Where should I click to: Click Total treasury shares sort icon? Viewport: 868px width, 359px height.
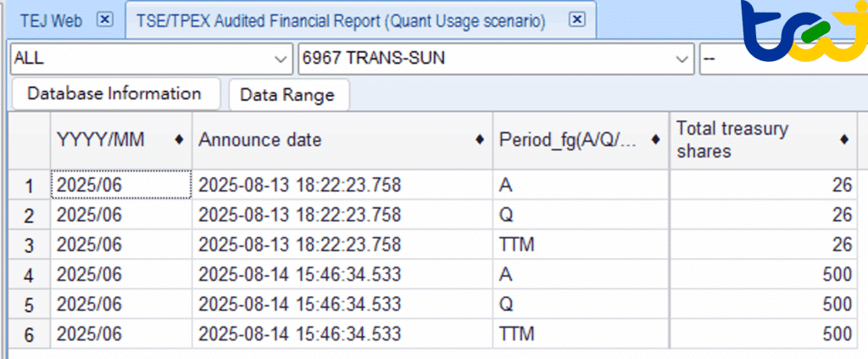(x=844, y=140)
